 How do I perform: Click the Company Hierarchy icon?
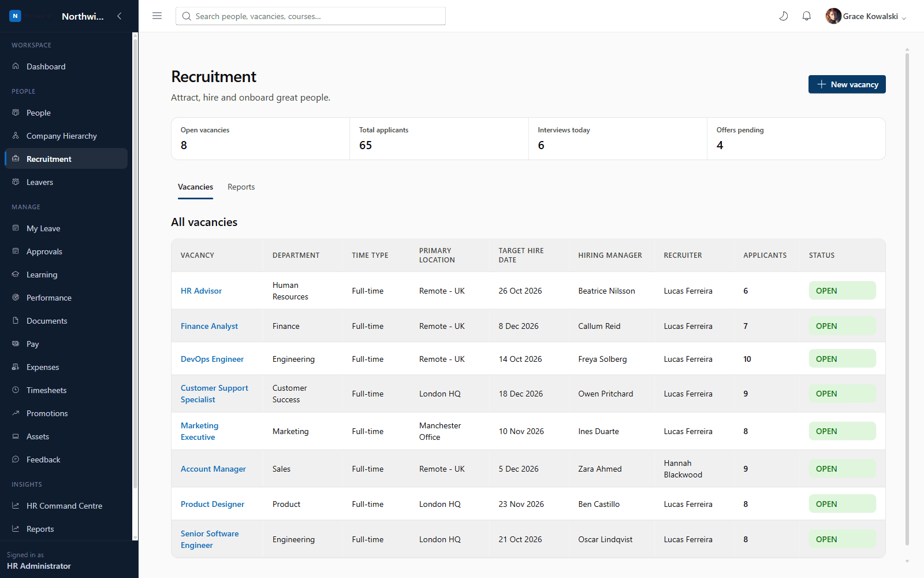point(16,135)
